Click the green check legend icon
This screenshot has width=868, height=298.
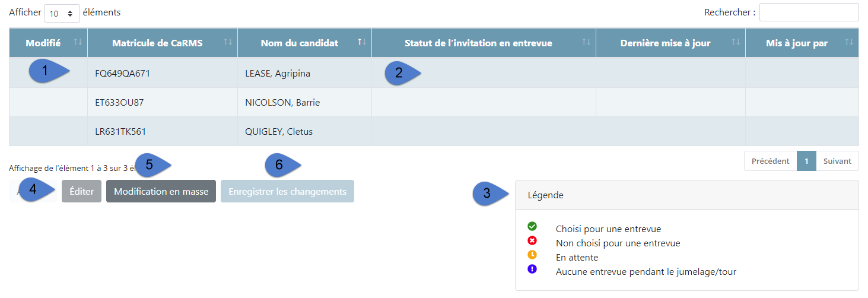[x=532, y=226]
